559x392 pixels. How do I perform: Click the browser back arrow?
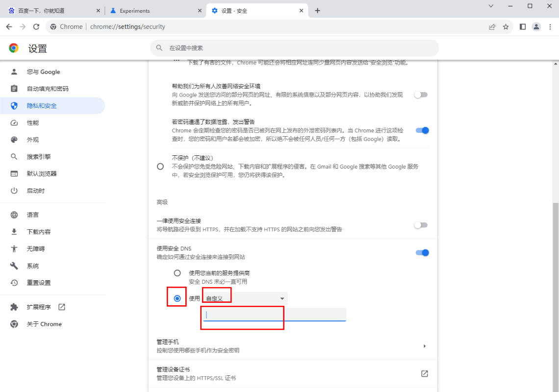pos(9,27)
